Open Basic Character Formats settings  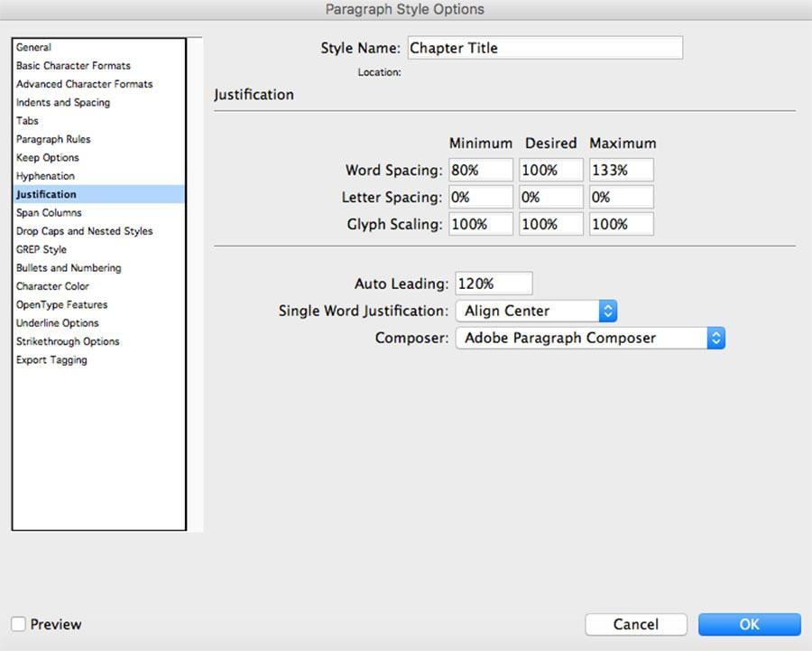click(x=73, y=65)
